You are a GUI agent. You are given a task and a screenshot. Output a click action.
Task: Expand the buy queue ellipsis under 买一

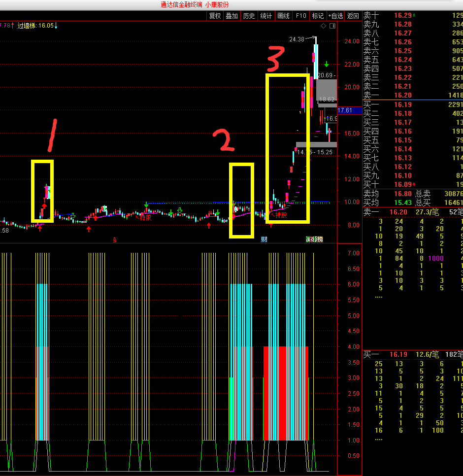coord(379,439)
